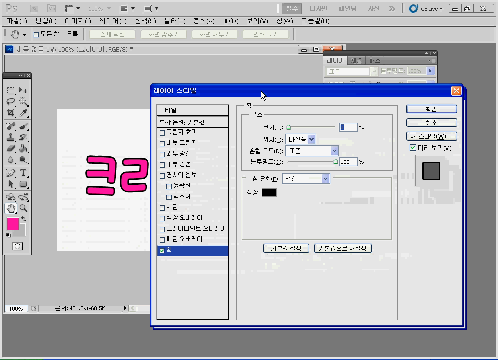Open the Image menu

77,21
